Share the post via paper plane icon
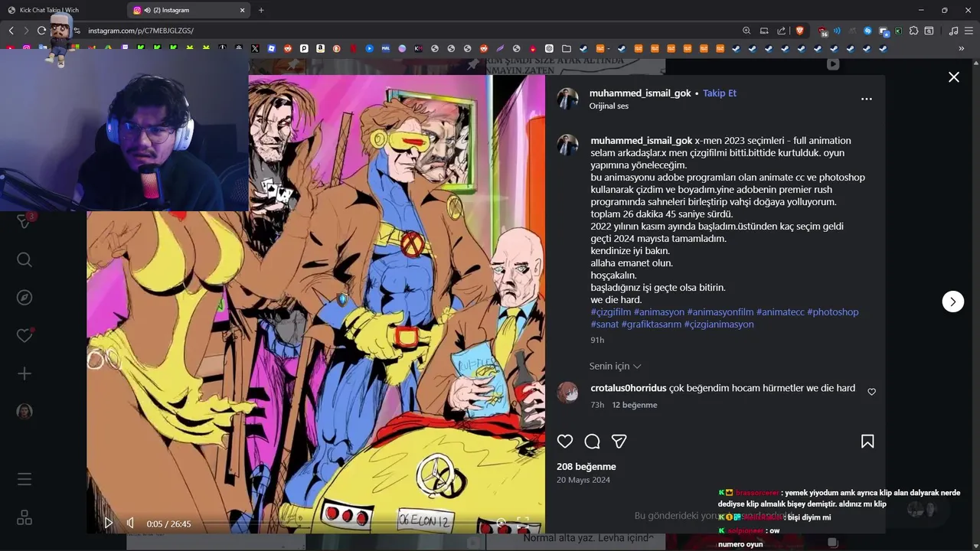The image size is (980, 551). click(x=619, y=442)
